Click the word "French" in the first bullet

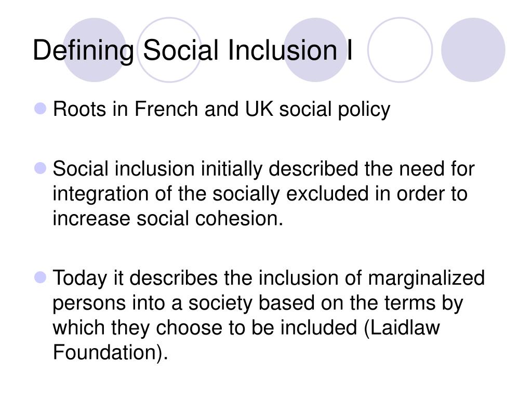click(166, 109)
